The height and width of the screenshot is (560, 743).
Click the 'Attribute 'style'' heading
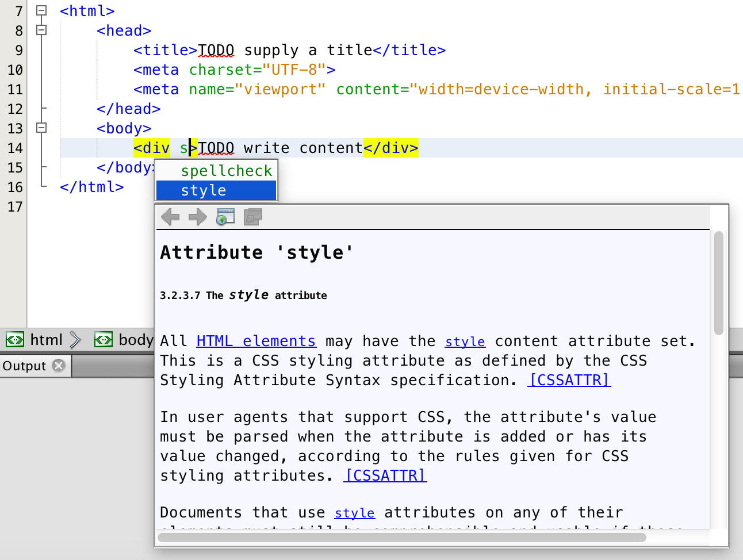click(x=256, y=252)
